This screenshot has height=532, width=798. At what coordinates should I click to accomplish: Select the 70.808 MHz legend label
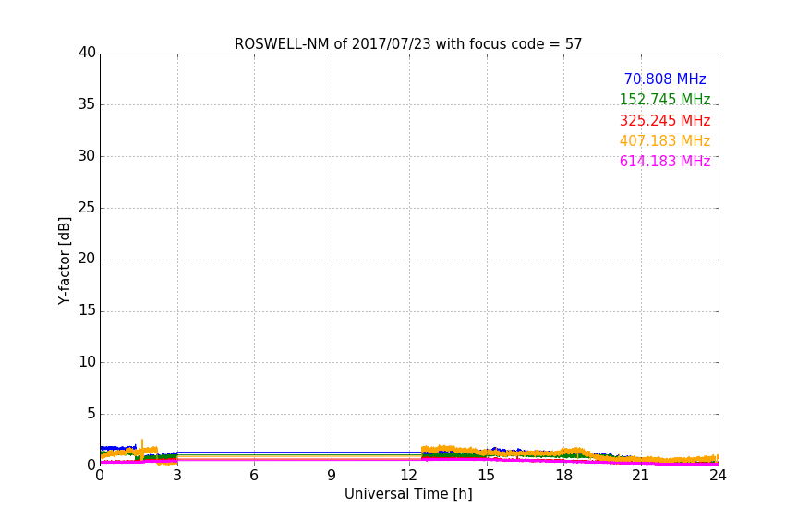coord(665,79)
